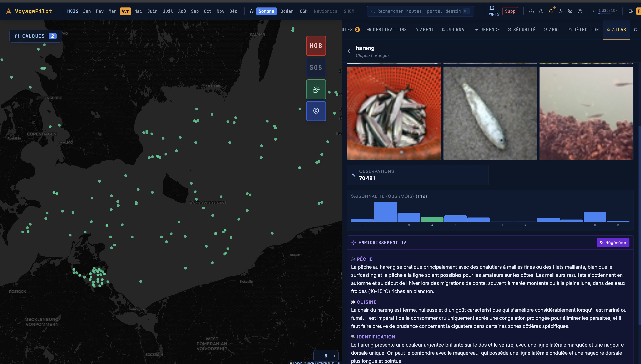Open the Urgence tab
This screenshot has height=364, width=641.
pyautogui.click(x=487, y=29)
